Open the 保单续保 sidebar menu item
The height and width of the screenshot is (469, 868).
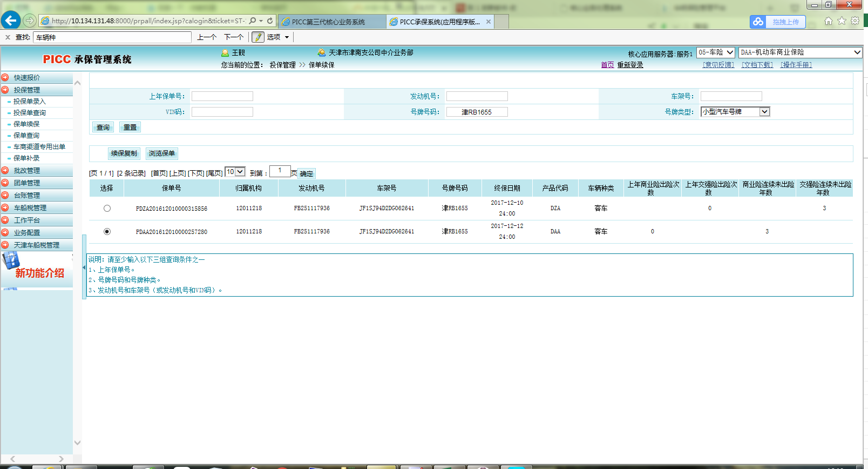pyautogui.click(x=26, y=124)
